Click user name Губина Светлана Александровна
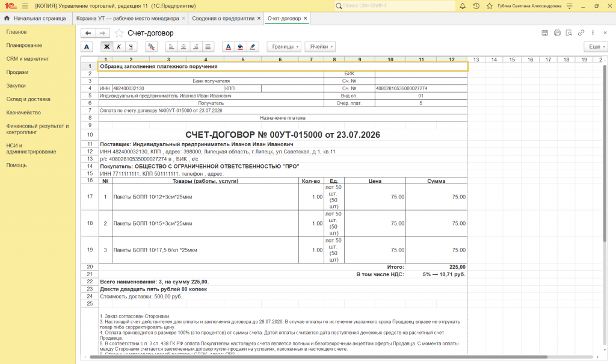 (x=529, y=6)
